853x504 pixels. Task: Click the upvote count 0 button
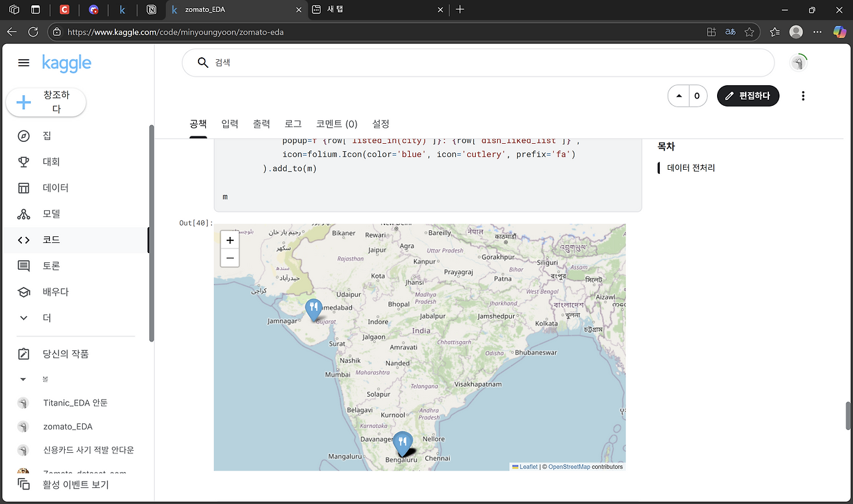697,96
